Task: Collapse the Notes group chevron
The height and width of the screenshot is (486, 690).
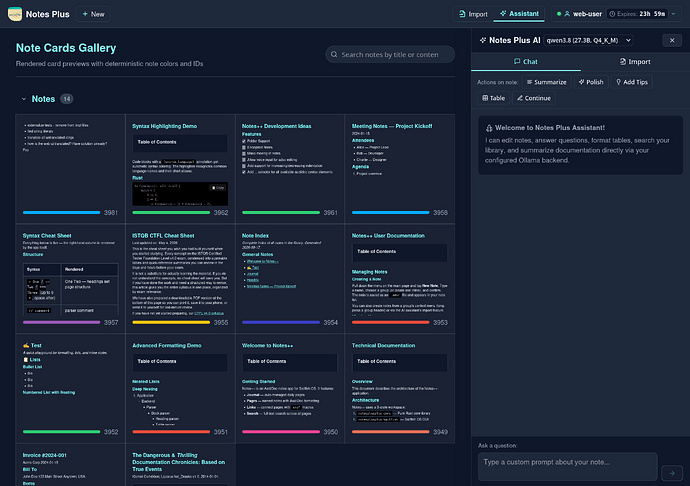Action: (x=24, y=99)
